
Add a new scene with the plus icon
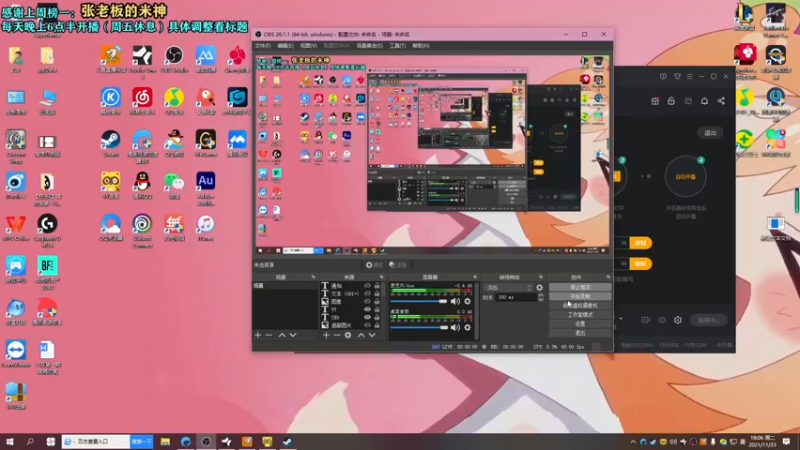258,335
